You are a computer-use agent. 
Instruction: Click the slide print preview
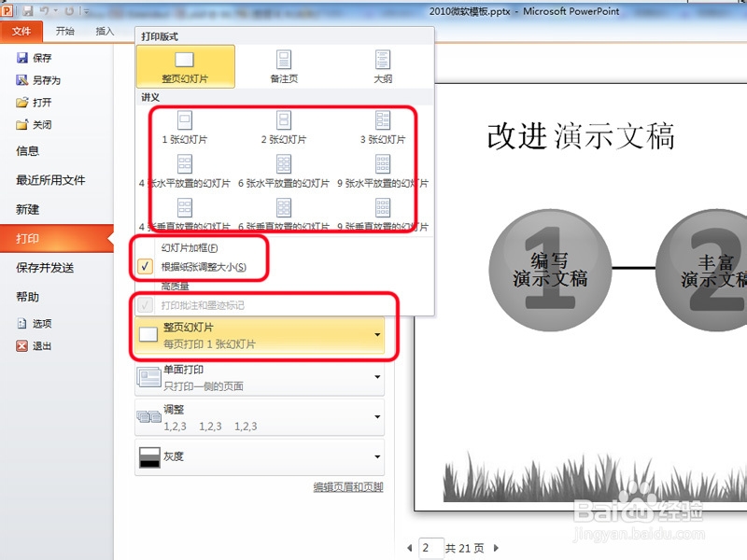(x=580, y=297)
